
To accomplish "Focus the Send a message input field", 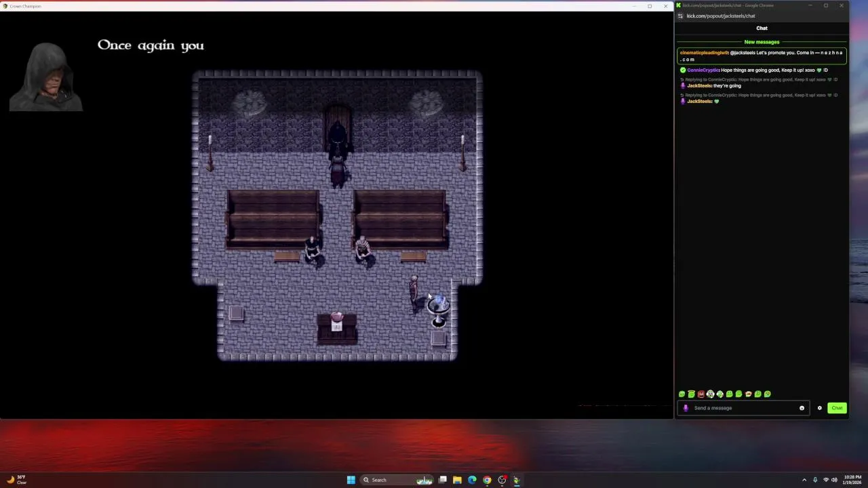I will tap(743, 408).
